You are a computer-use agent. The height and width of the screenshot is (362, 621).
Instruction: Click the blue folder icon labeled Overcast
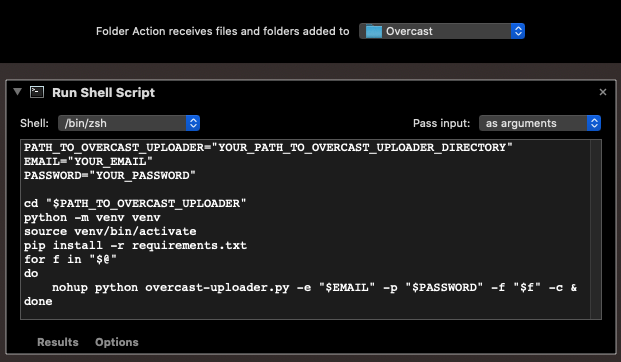tap(373, 31)
